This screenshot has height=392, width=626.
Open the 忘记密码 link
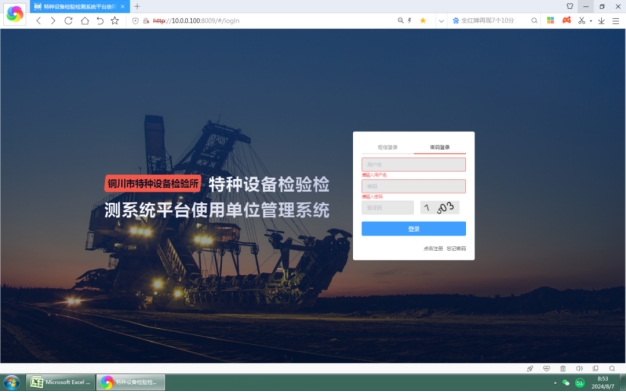pyautogui.click(x=456, y=249)
